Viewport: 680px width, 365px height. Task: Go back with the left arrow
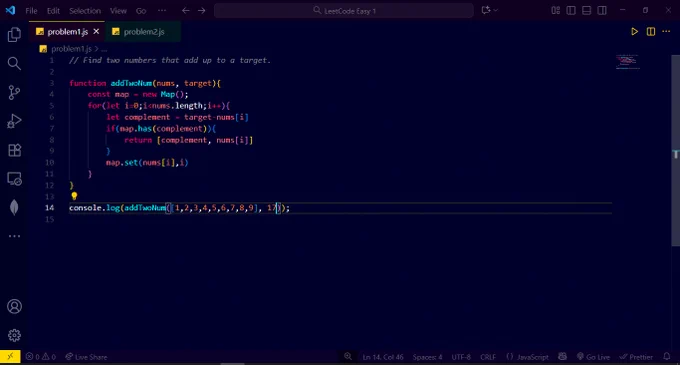[x=186, y=10]
